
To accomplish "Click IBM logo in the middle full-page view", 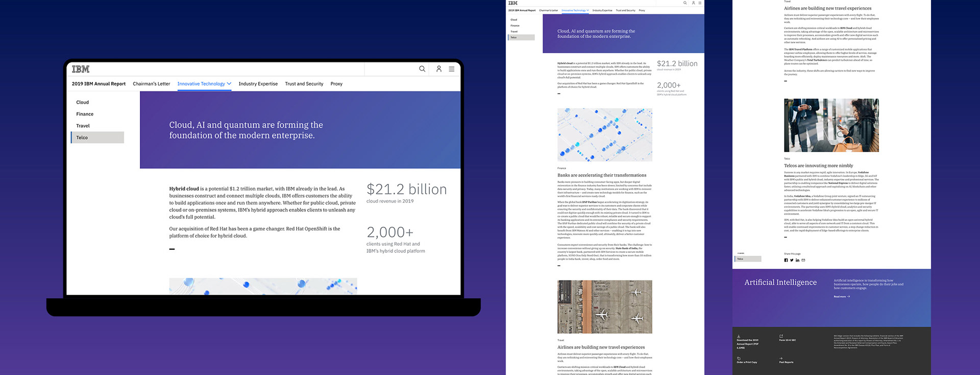I will pos(513,3).
